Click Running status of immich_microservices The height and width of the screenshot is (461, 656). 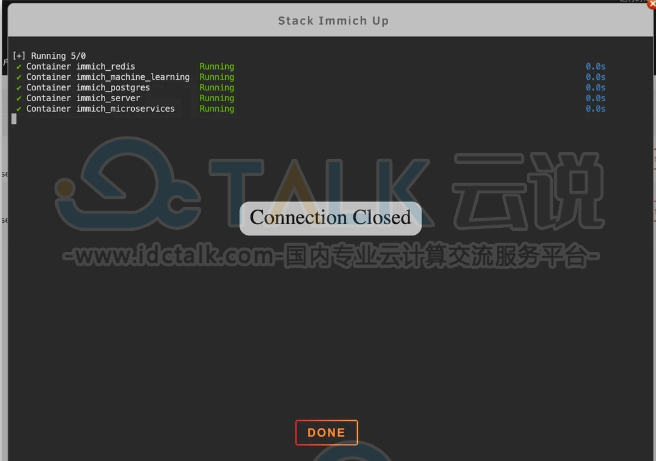coord(217,109)
